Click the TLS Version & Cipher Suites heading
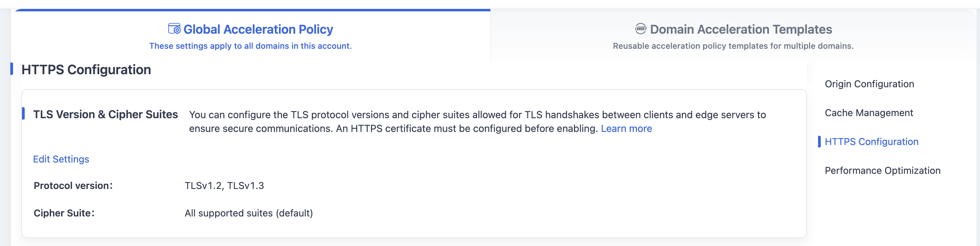 tap(105, 115)
